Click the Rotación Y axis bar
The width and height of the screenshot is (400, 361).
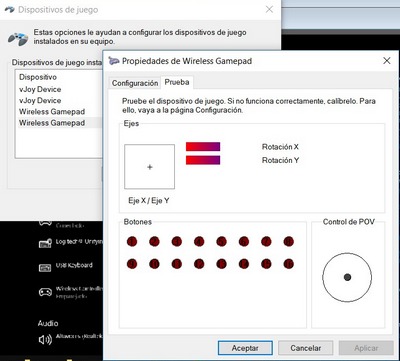203,160
